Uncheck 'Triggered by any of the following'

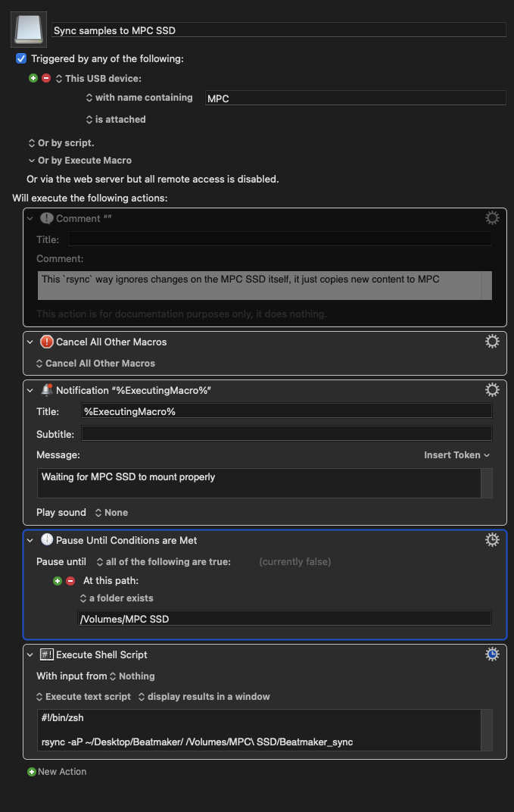click(21, 58)
